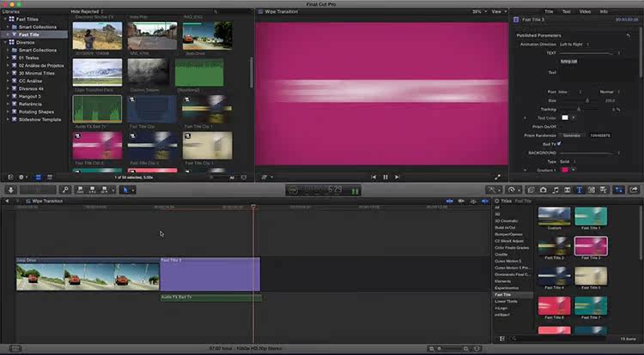644x355 pixels.
Task: Toggle timeline solo button
Action: click(x=473, y=201)
